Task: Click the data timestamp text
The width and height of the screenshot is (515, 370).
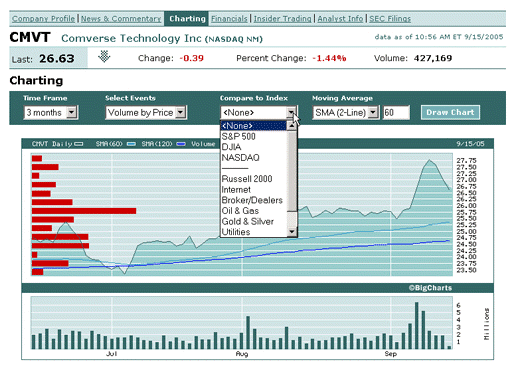Action: pos(439,37)
